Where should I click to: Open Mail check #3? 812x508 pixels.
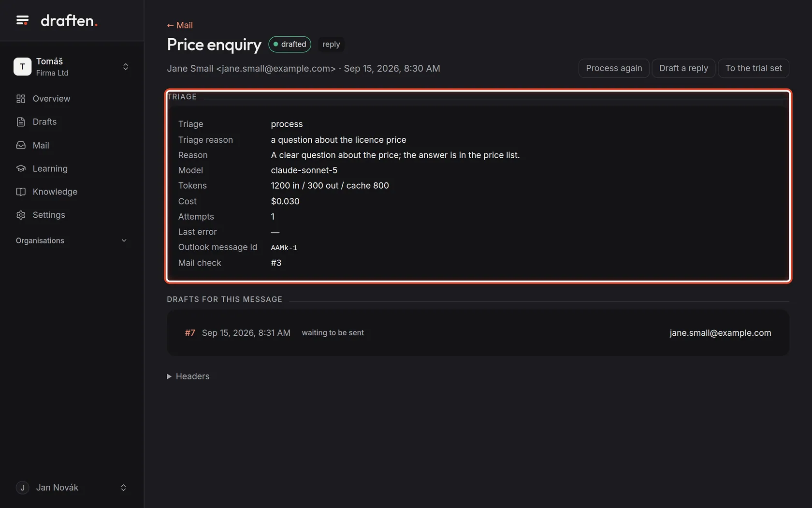[276, 263]
